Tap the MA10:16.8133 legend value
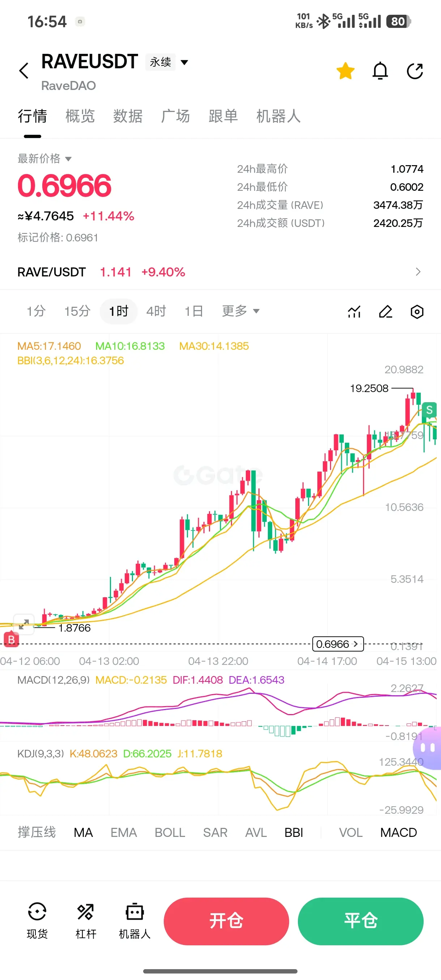 130,346
